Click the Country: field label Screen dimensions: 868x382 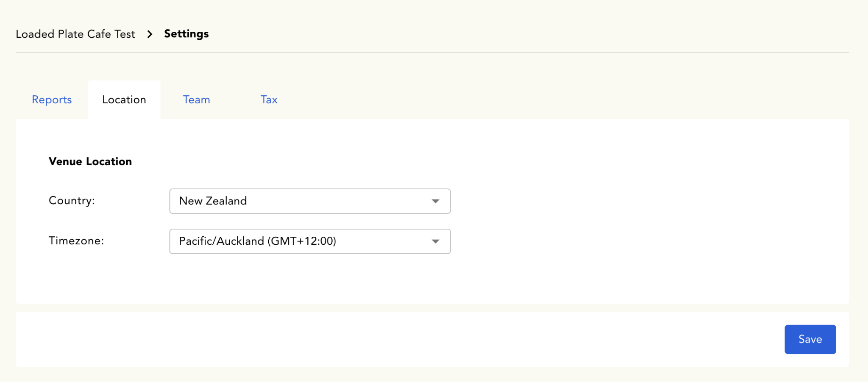(x=72, y=201)
